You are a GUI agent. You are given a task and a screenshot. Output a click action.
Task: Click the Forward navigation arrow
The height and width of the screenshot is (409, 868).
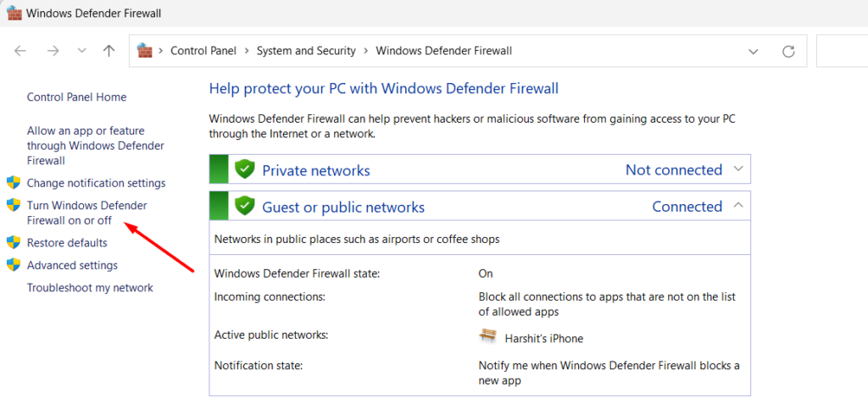53,51
